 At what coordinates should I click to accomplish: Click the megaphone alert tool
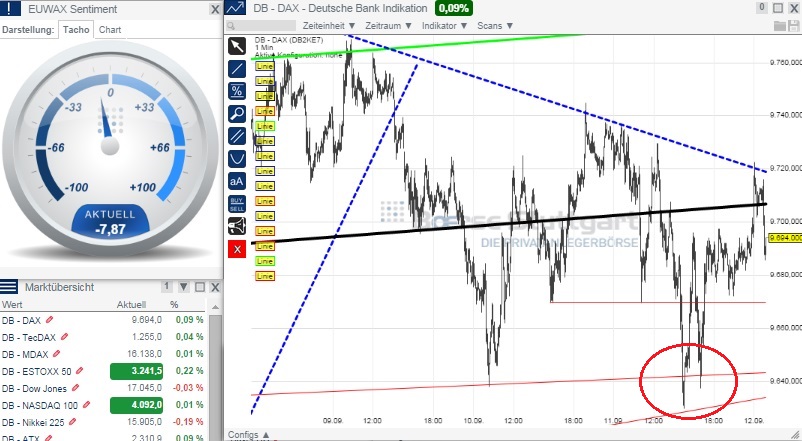point(237,226)
